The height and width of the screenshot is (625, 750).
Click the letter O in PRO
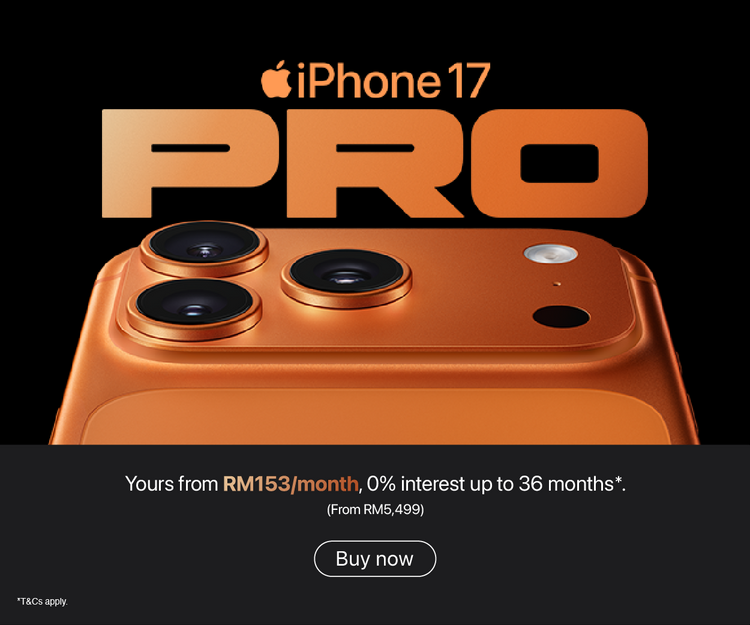[559, 163]
